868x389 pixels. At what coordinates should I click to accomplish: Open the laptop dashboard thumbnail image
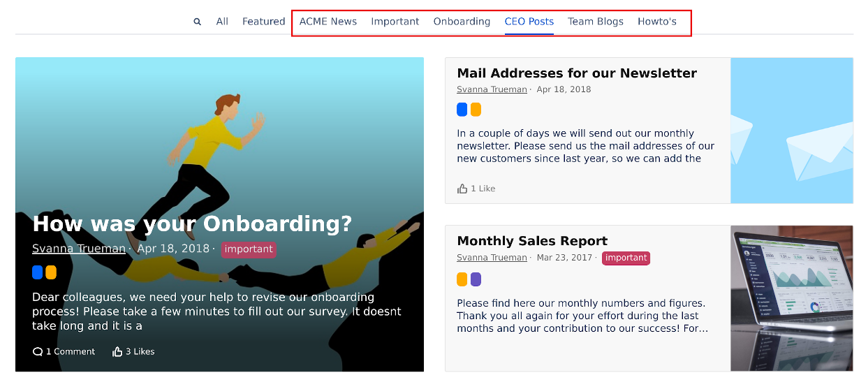(791, 298)
